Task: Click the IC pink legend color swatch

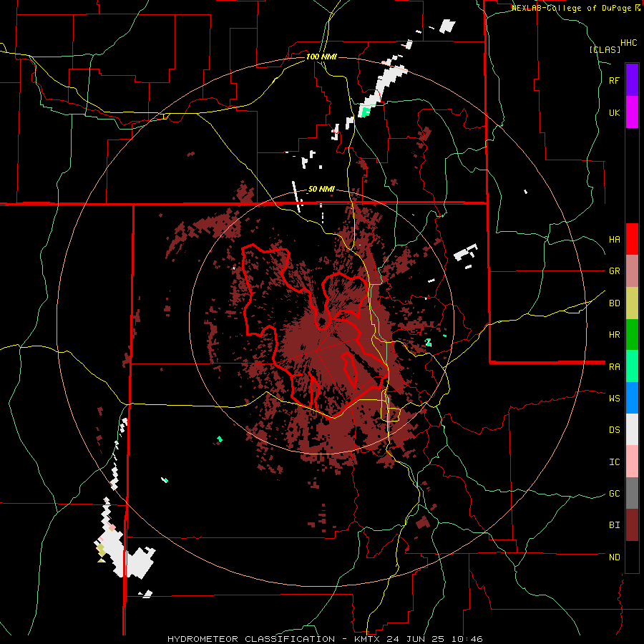Action: (632, 462)
